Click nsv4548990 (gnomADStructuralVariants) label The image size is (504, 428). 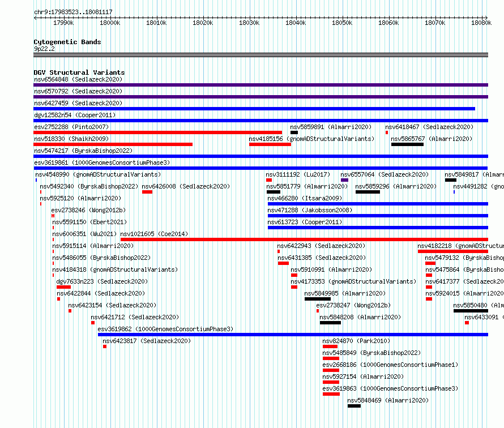tap(98, 174)
